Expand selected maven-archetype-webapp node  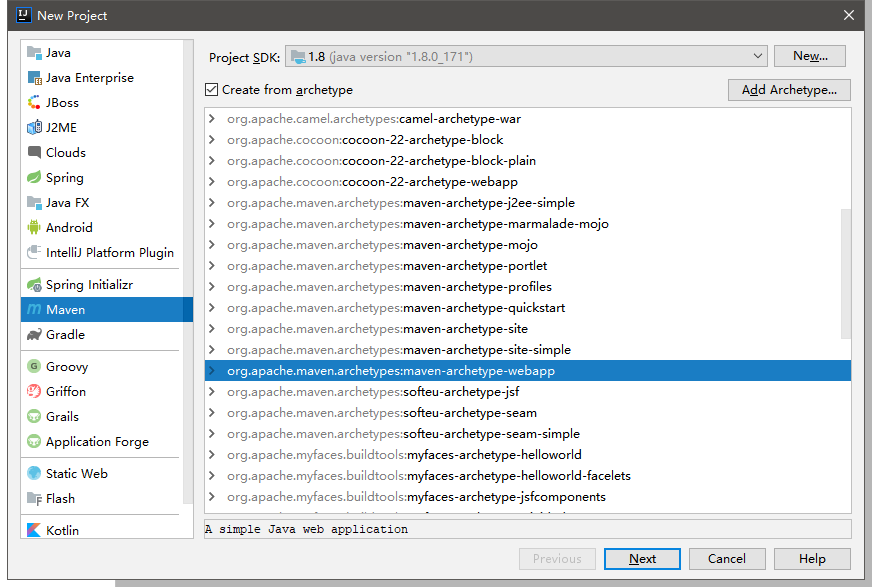212,371
